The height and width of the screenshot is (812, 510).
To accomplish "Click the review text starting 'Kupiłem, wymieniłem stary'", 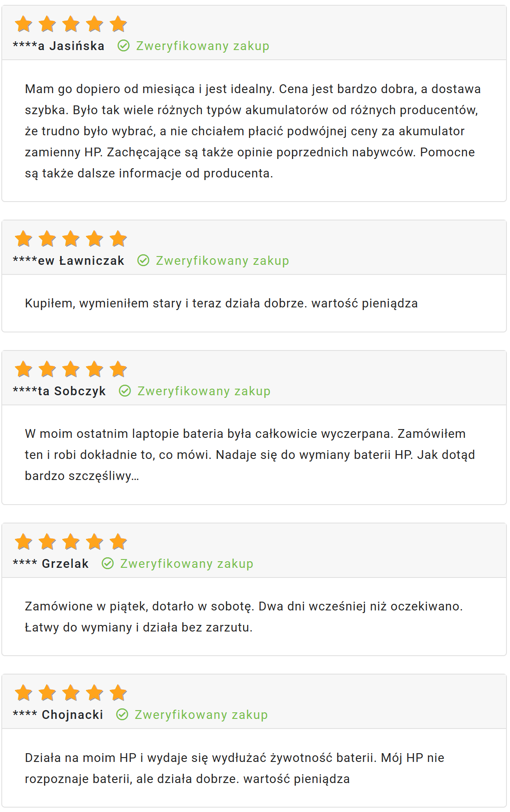I will click(221, 303).
